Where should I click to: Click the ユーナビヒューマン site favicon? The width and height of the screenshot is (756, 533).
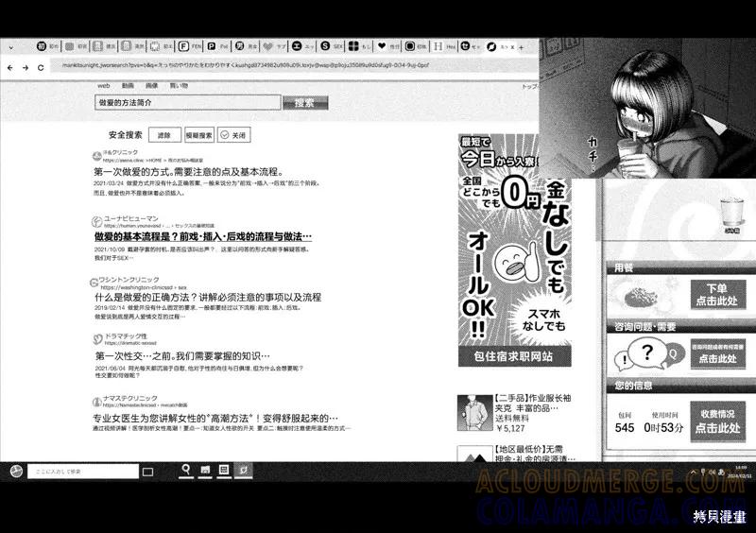click(97, 221)
